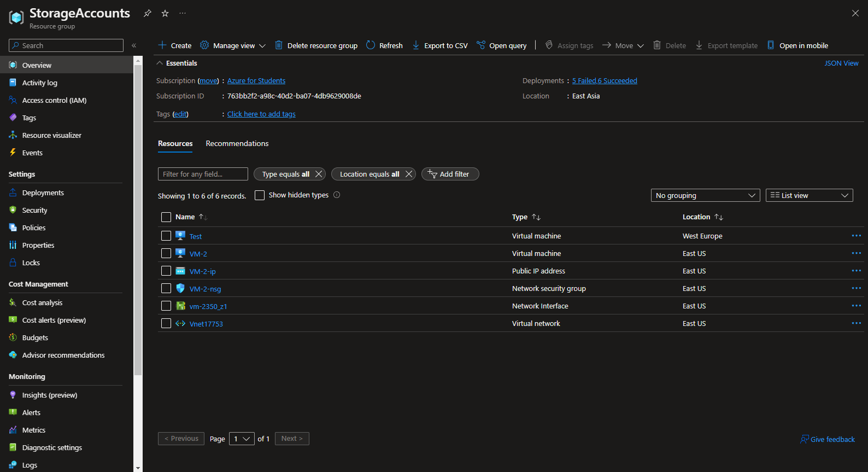Click here to add tags link
Screen dimensions: 868x472
click(261, 114)
